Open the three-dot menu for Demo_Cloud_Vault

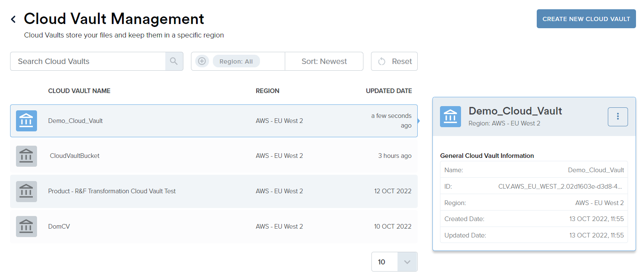[x=617, y=117]
